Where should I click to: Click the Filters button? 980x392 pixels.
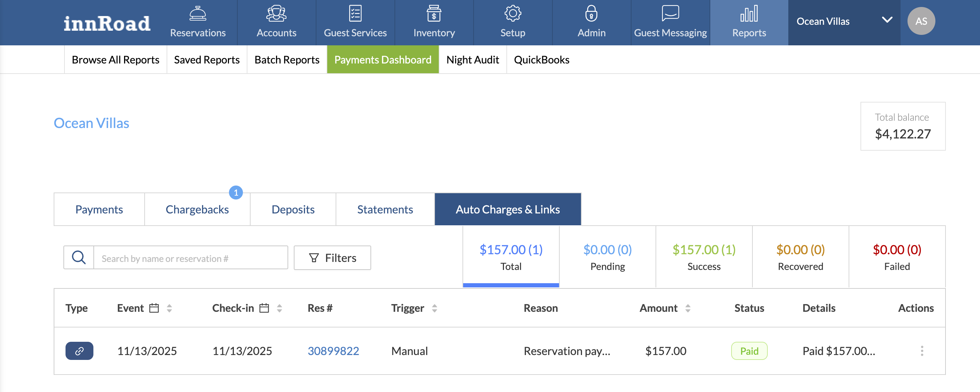(332, 258)
